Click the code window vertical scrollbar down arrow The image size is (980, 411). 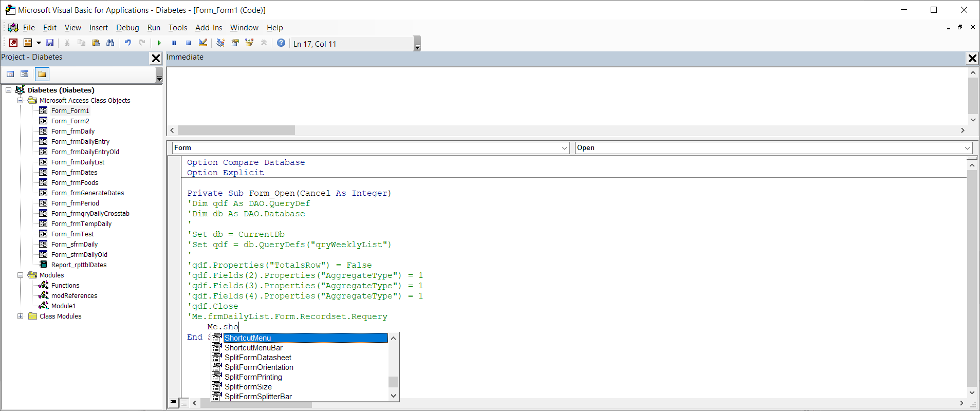click(x=972, y=393)
